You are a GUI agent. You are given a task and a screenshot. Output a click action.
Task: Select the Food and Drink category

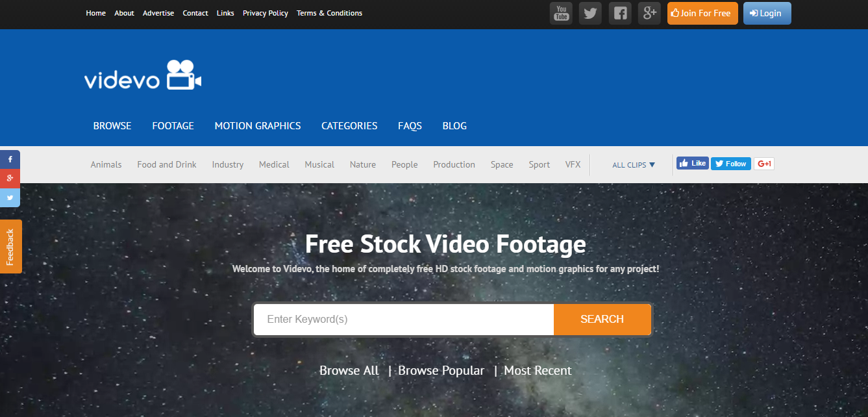(x=167, y=165)
